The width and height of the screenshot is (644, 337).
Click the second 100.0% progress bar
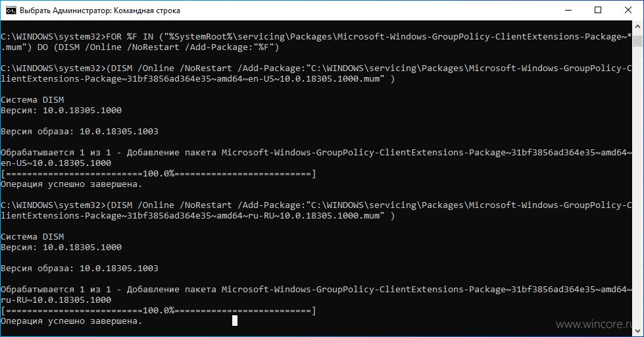point(159,311)
